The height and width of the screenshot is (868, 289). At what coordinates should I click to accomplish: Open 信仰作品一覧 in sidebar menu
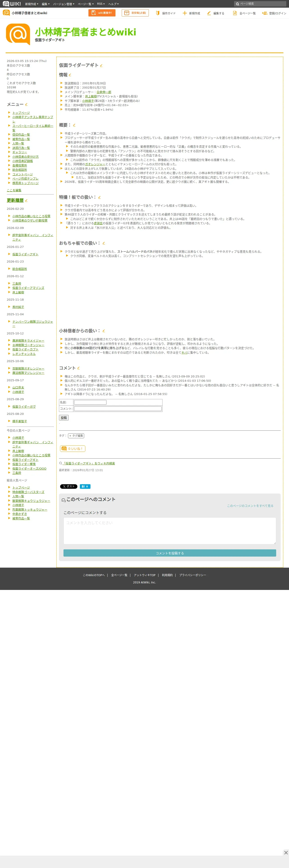[21, 135]
